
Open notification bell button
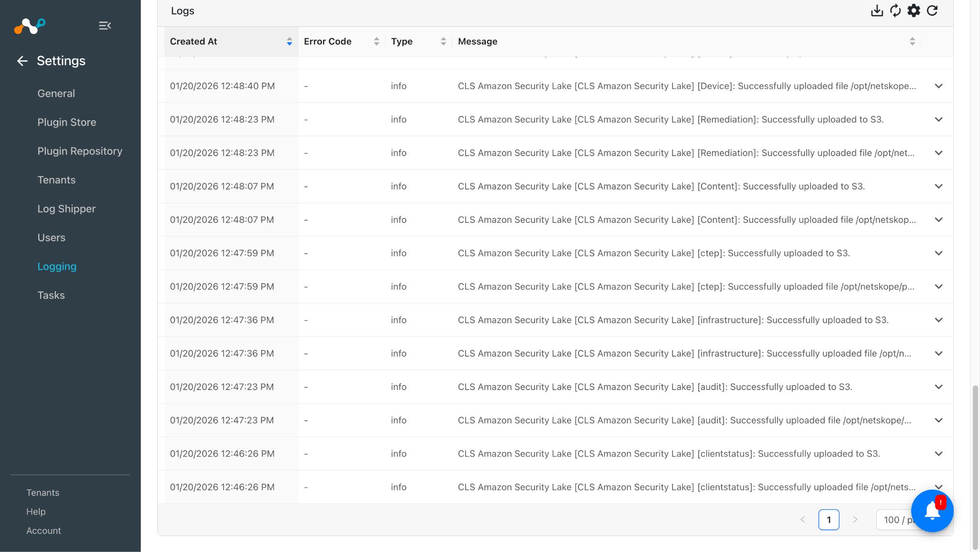pos(932,511)
